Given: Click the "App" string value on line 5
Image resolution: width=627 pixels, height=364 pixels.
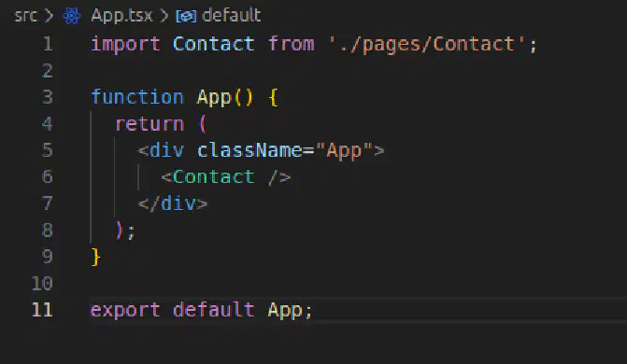Looking at the screenshot, I should [344, 151].
